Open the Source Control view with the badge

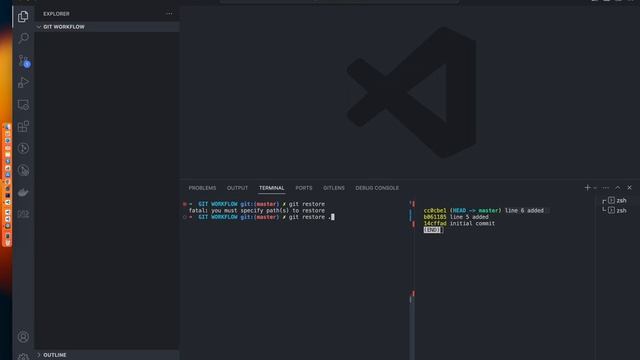point(23,61)
